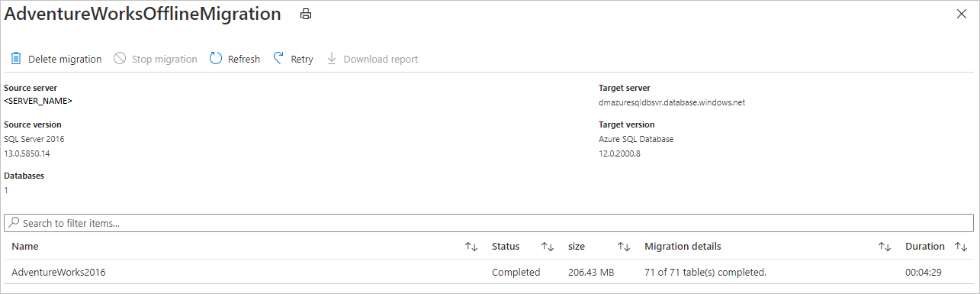Click the print icon beside the title
Viewport: 980px width, 294px height.
[306, 15]
